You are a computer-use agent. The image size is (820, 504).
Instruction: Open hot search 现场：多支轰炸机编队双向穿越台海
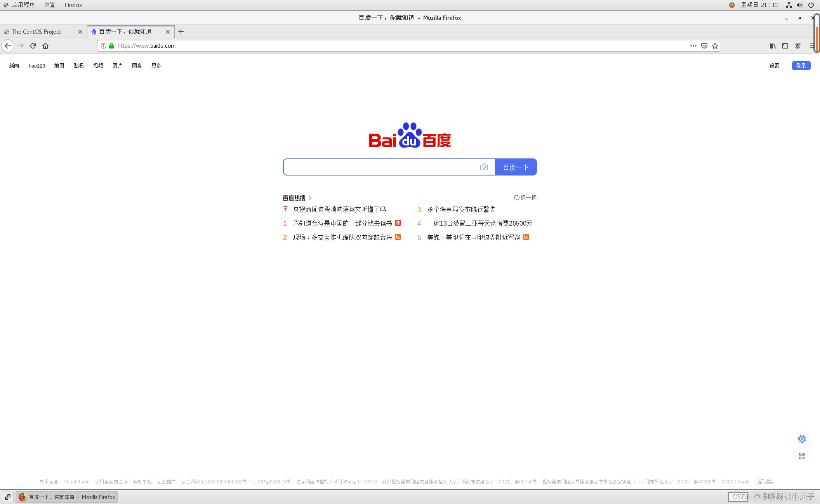coord(342,237)
